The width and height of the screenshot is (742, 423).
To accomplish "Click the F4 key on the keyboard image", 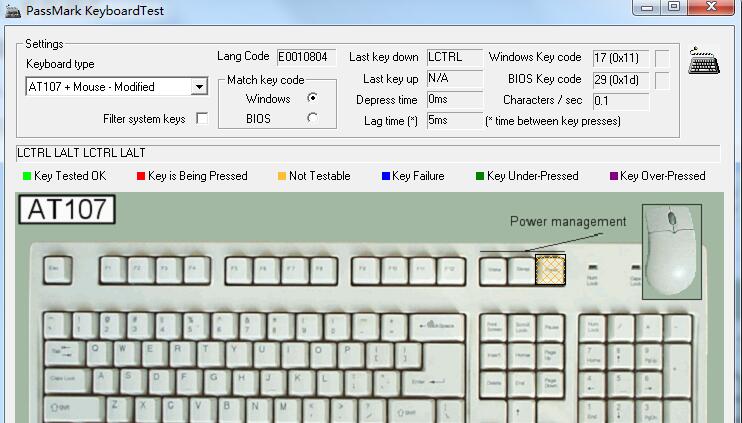I will tap(197, 270).
